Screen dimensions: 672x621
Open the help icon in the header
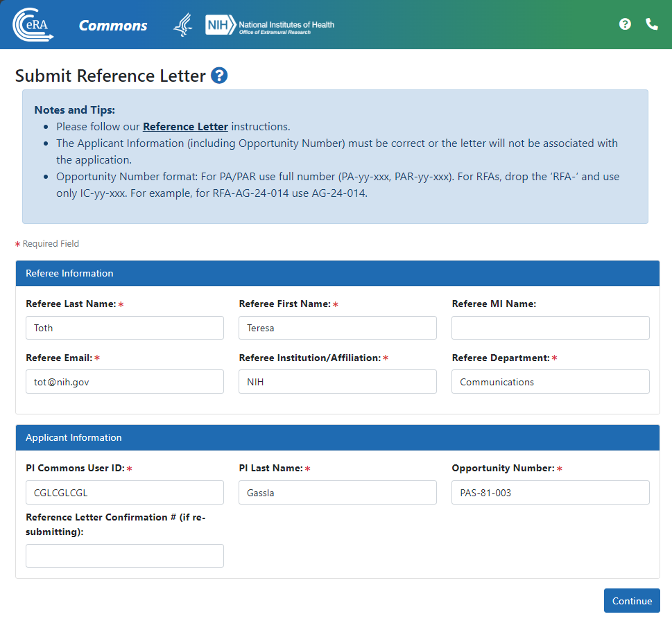pos(625,24)
